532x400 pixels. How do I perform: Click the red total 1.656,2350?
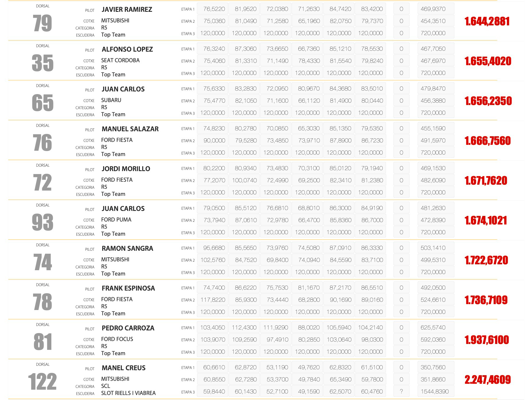point(488,101)
